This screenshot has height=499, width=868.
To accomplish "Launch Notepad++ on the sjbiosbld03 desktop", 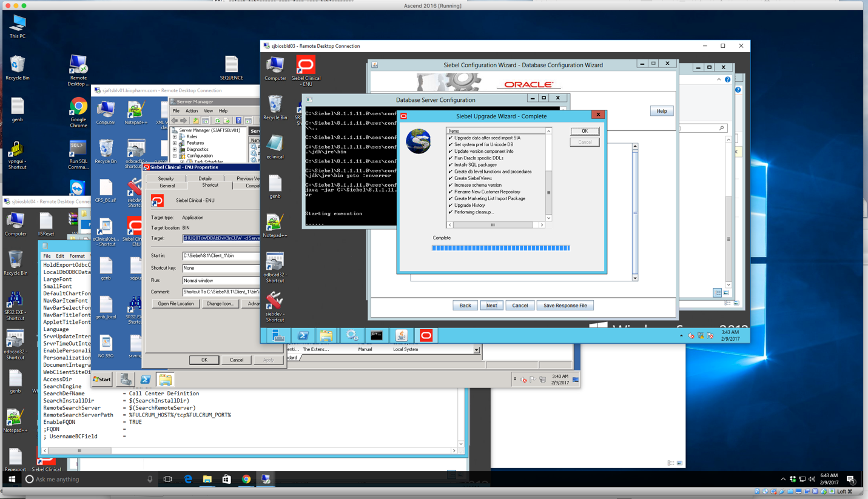I will [x=275, y=226].
